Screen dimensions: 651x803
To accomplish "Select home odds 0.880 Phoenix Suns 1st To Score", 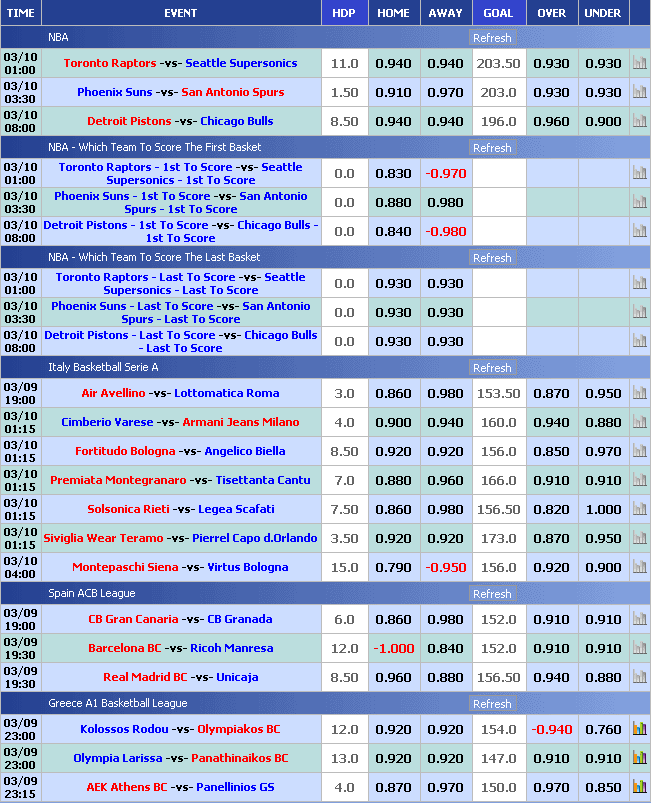I will pos(393,203).
